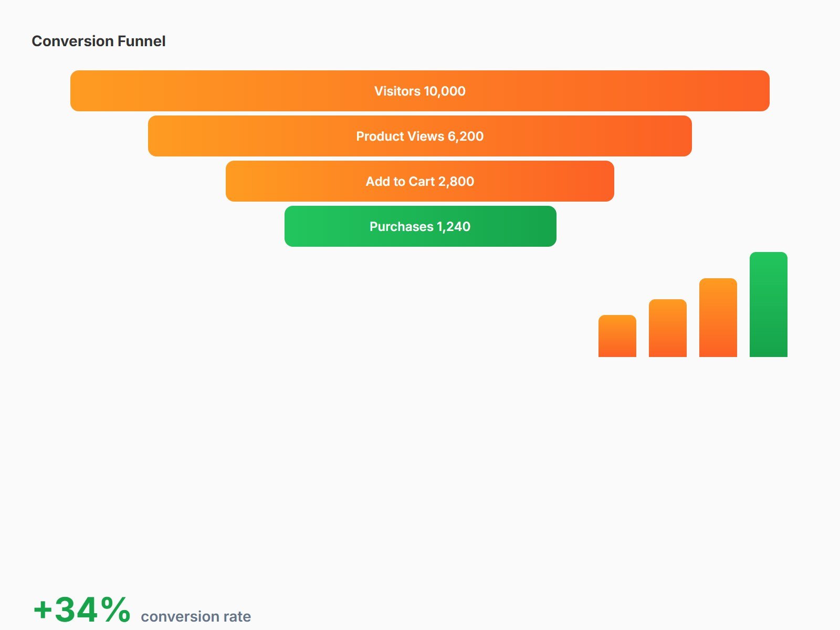The height and width of the screenshot is (630, 840).
Task: Select the Visitors 10,000 funnel stage
Action: click(x=420, y=91)
